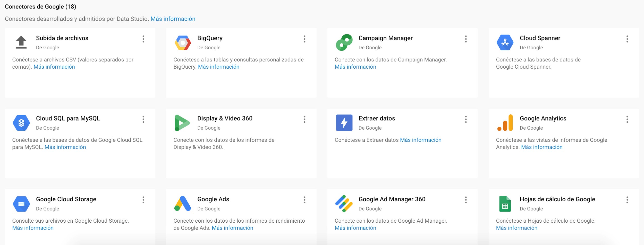
Task: Open the Display & Video 360 options menu
Action: (x=304, y=119)
